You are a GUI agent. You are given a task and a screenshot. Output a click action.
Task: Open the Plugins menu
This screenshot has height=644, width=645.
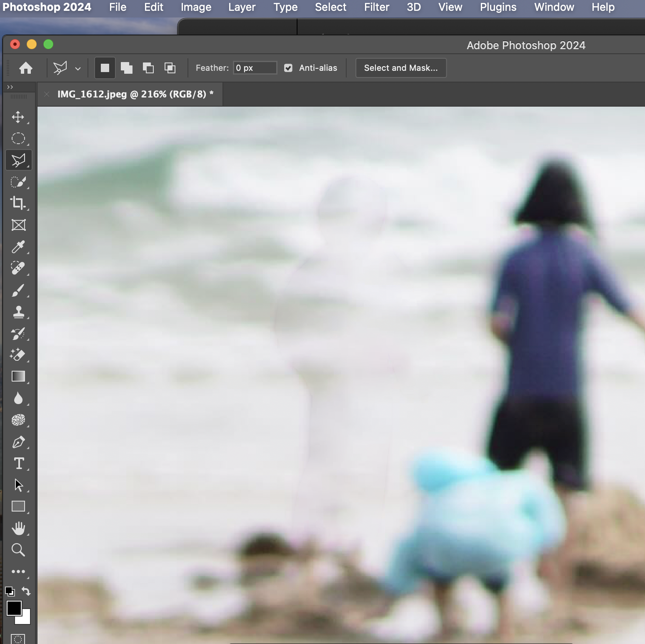pos(498,7)
